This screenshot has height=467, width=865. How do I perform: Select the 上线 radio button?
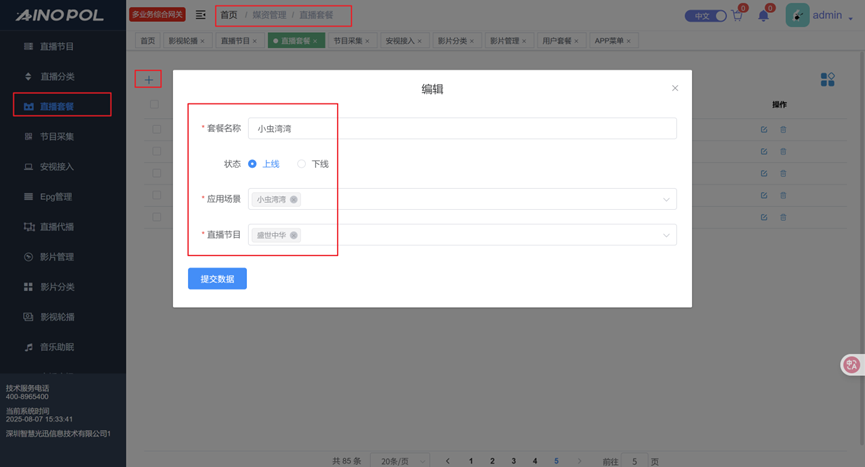tap(253, 164)
